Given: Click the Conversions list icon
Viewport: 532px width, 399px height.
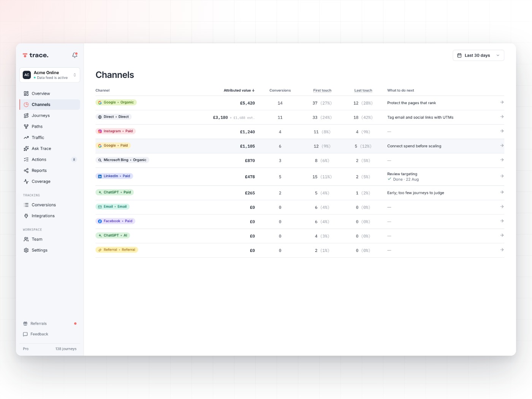Looking at the screenshot, I should 26,205.
